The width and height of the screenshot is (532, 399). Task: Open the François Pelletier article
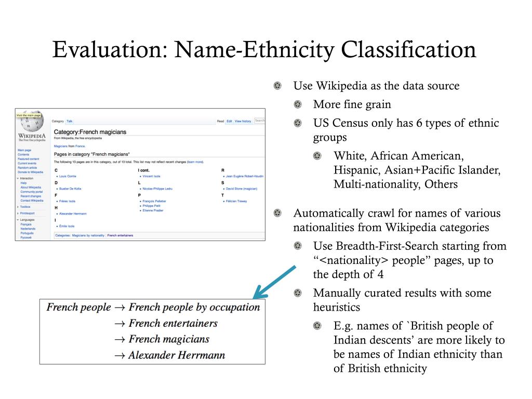click(154, 201)
